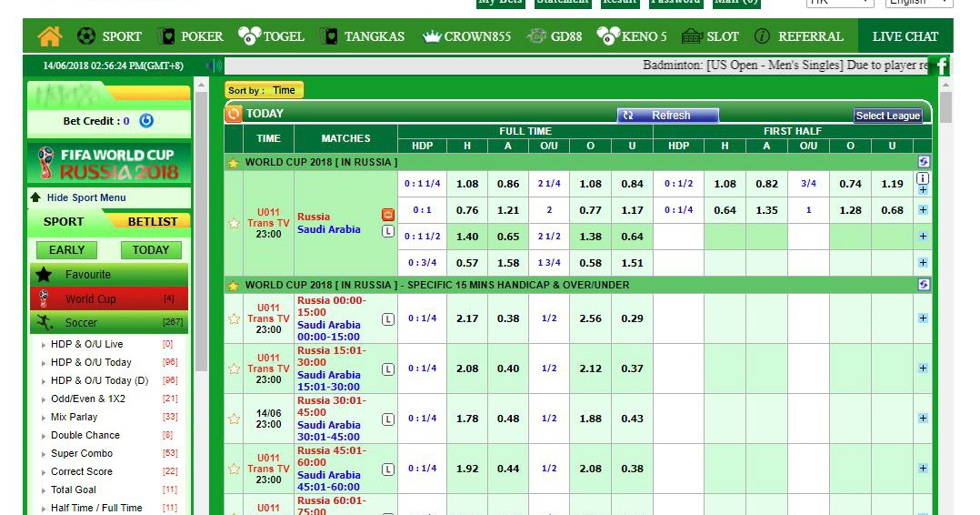Expand more bets for Russia 15:01-30:00
Viewport: 980px width, 515px height.
923,369
